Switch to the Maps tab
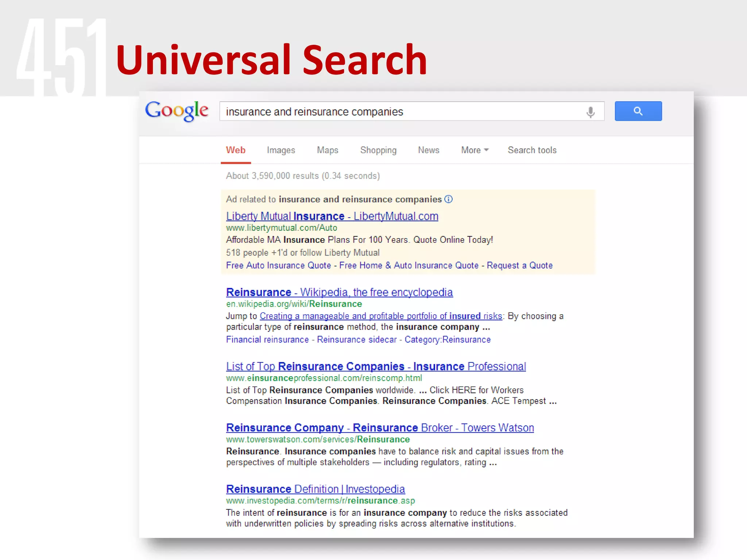The width and height of the screenshot is (747, 560). coord(328,150)
